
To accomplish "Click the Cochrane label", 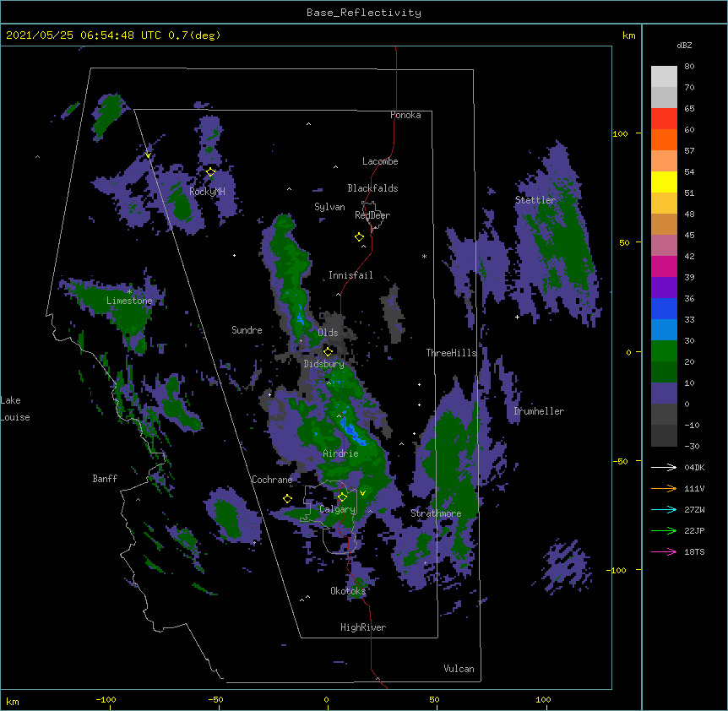I will coord(272,480).
